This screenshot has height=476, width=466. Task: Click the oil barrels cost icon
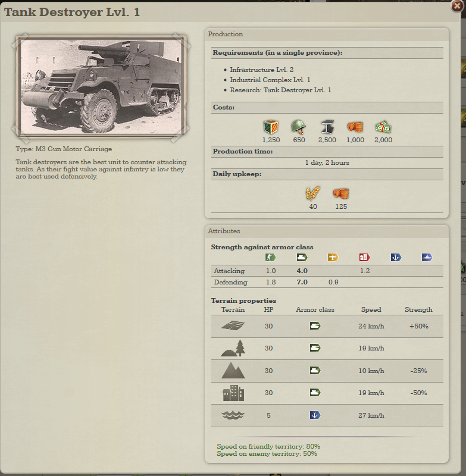pyautogui.click(x=355, y=127)
